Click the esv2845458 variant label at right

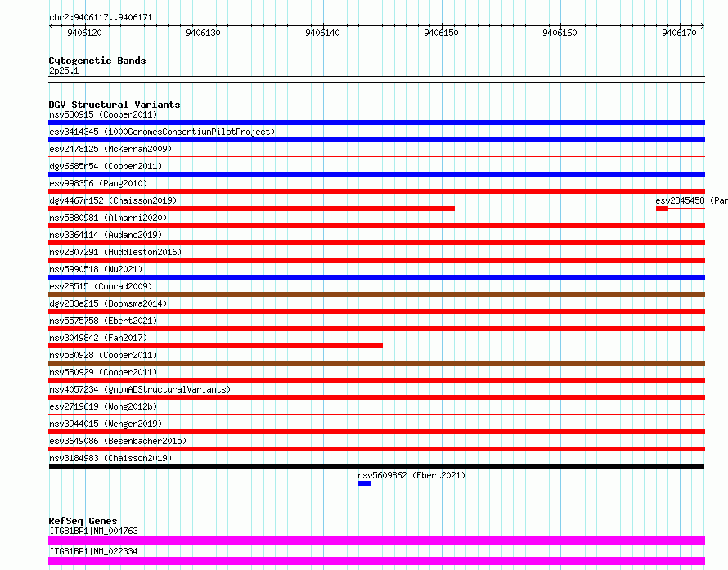[x=691, y=200]
